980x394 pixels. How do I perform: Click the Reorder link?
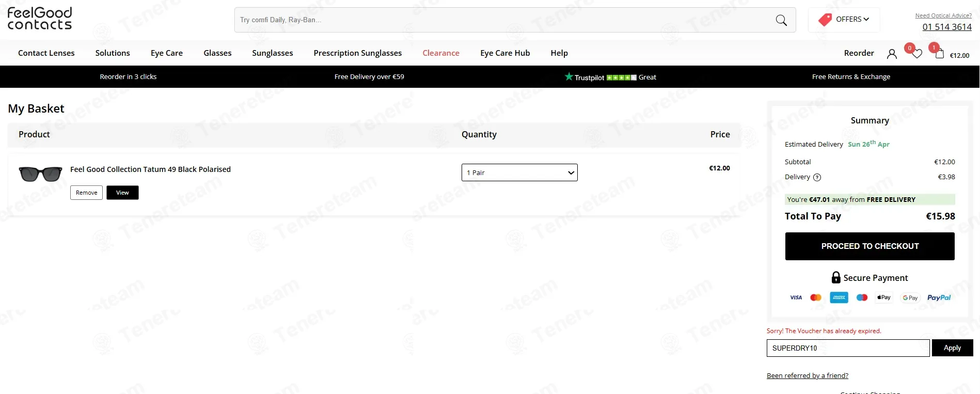click(x=859, y=53)
